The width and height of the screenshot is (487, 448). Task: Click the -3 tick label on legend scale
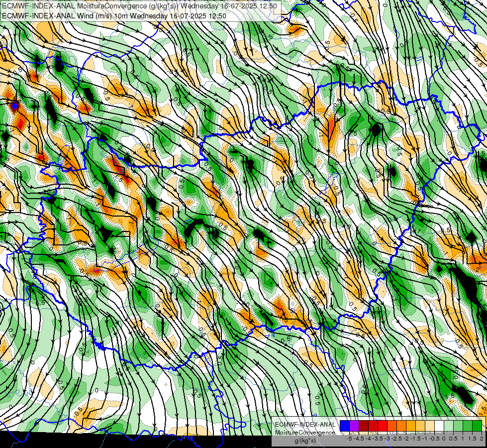388,439
